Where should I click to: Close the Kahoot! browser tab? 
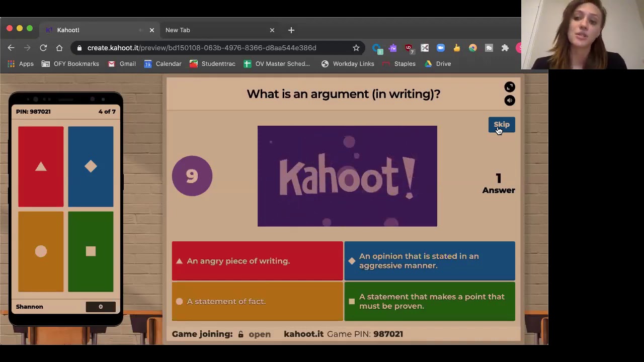152,30
